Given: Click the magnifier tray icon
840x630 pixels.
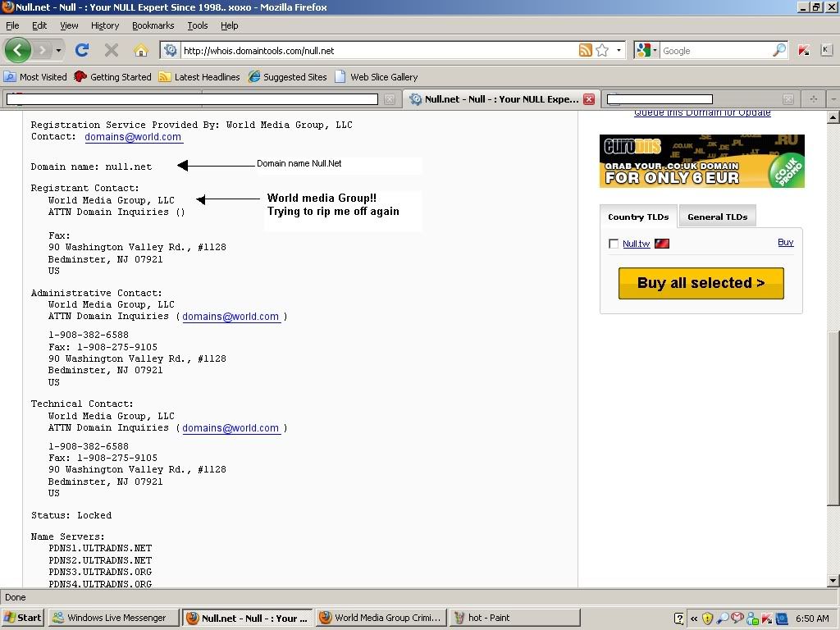Looking at the screenshot, I should [x=723, y=619].
